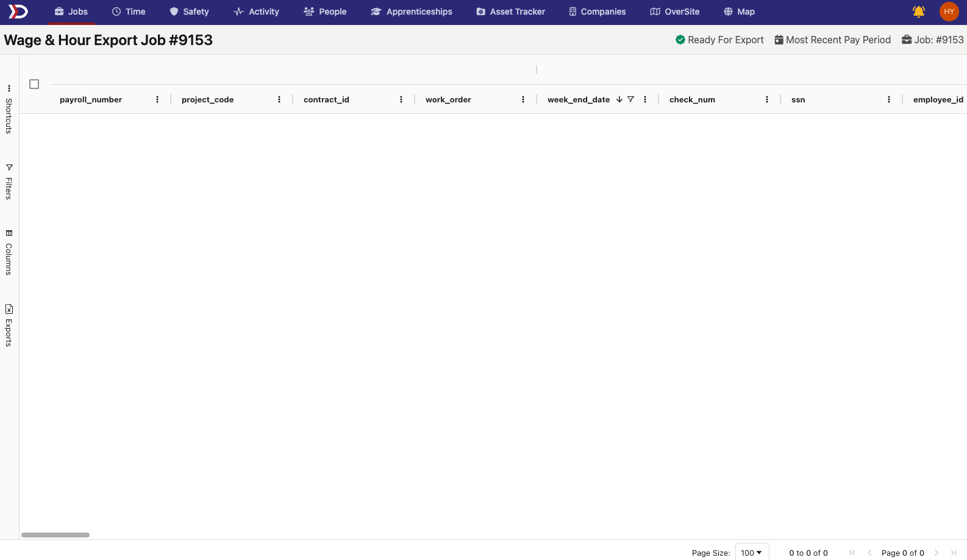Click the week_end_date column header

[579, 99]
